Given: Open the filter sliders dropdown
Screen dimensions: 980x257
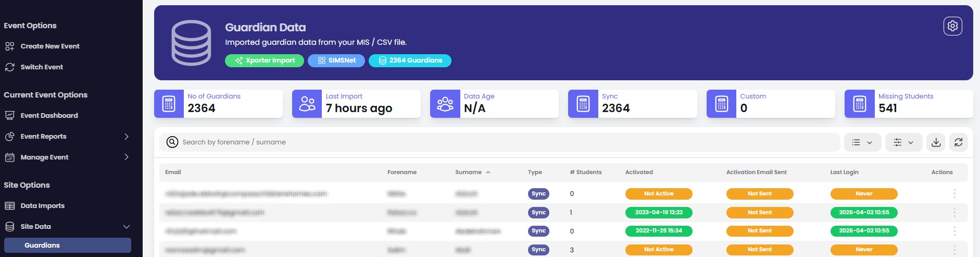Looking at the screenshot, I should (x=903, y=142).
